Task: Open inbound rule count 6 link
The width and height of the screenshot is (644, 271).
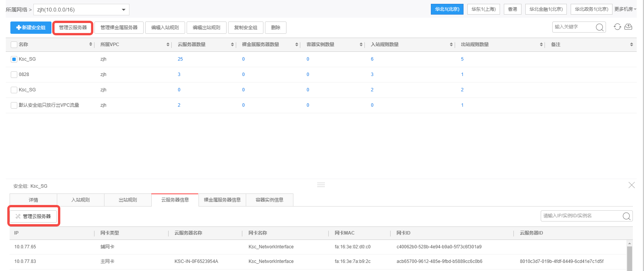Action: pyautogui.click(x=372, y=59)
